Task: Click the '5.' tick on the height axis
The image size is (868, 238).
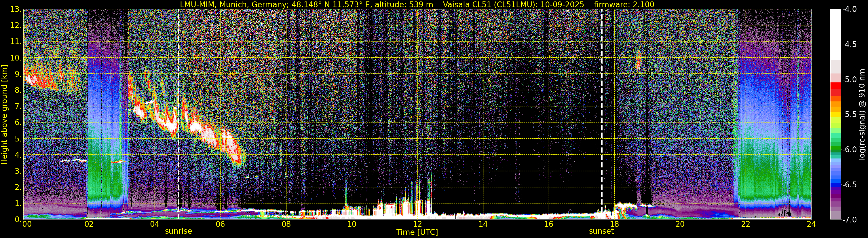Action: click(x=18, y=139)
